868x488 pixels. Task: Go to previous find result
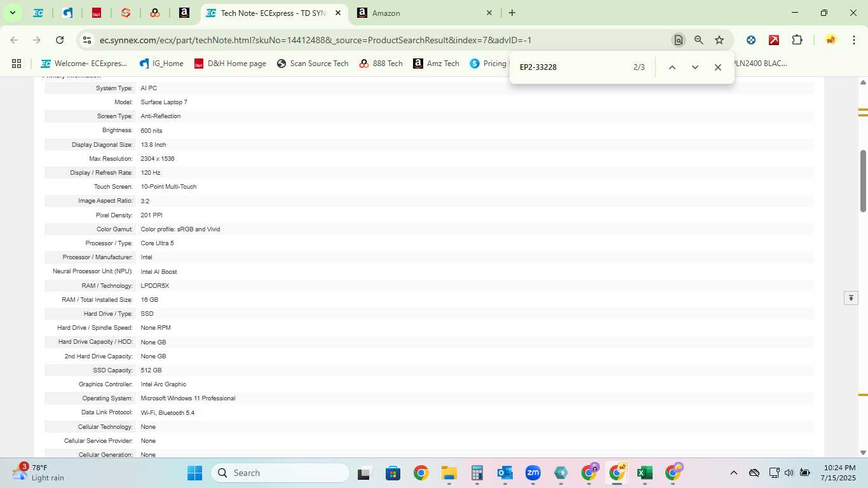click(672, 67)
